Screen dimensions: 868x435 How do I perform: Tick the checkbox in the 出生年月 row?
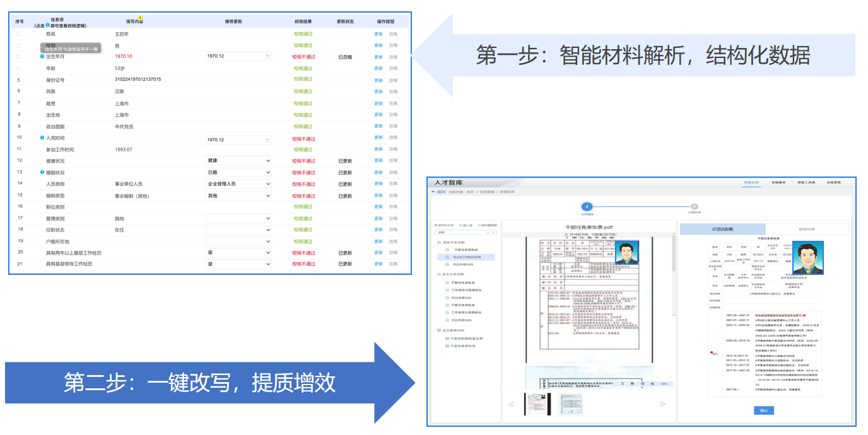[18, 57]
